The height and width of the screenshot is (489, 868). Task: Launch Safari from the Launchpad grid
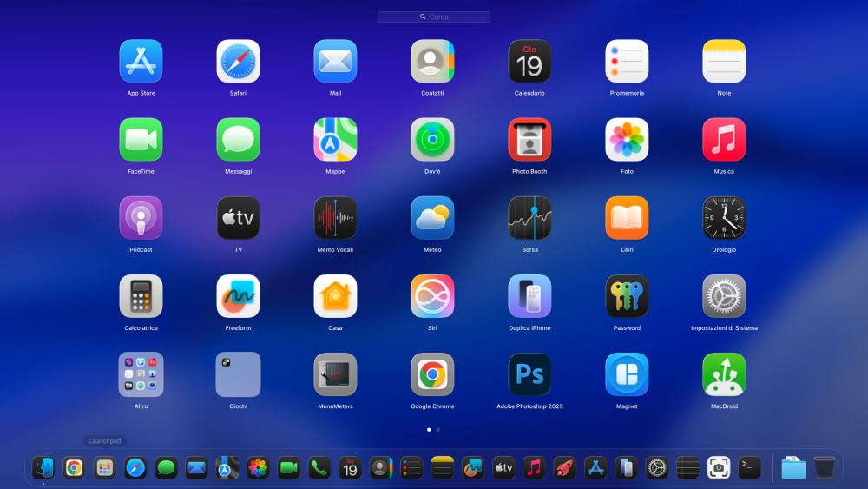click(238, 62)
